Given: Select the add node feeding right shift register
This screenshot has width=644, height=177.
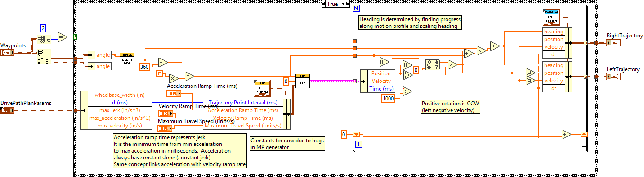Looking at the screenshot, I should click(x=566, y=134).
